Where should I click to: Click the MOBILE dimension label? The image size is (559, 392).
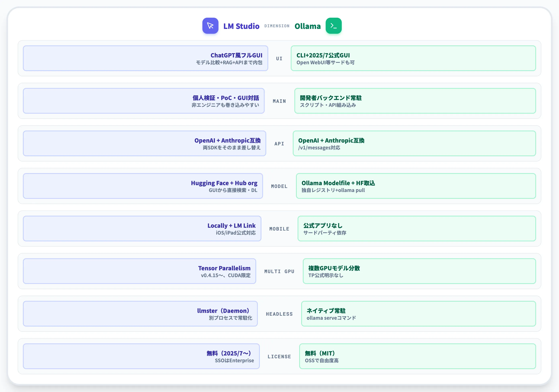tap(279, 229)
